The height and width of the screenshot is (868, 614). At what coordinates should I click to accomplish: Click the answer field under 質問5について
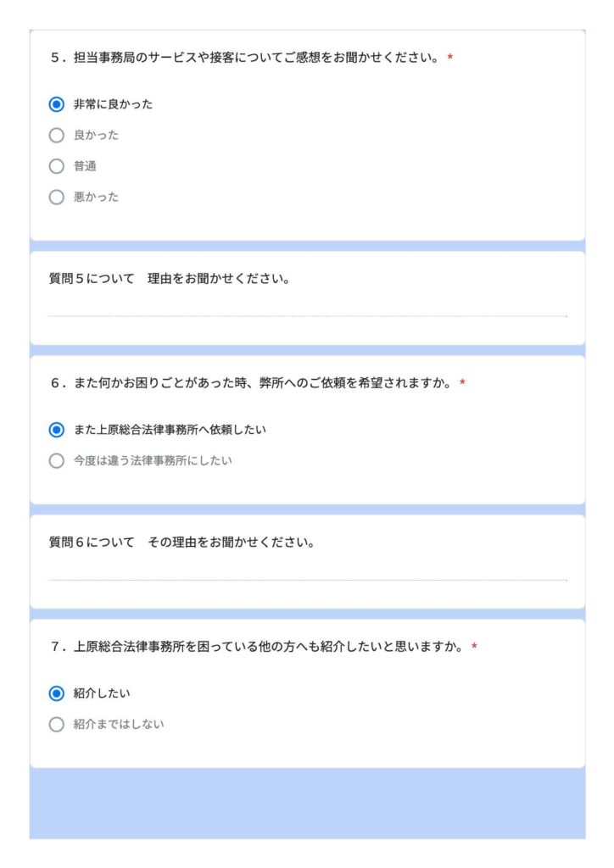(x=307, y=309)
